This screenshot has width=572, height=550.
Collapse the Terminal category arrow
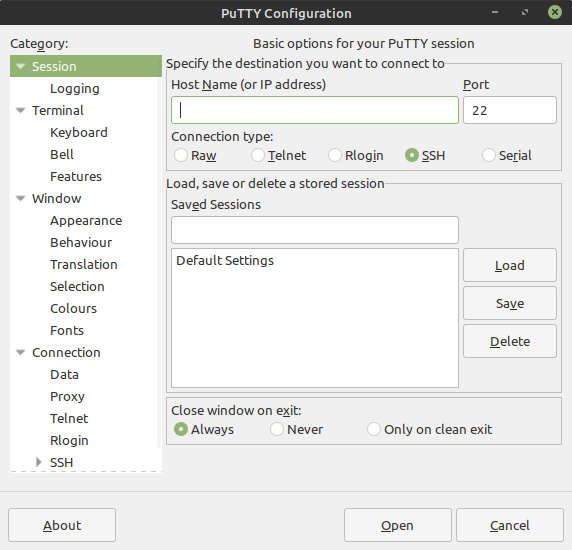pos(20,110)
